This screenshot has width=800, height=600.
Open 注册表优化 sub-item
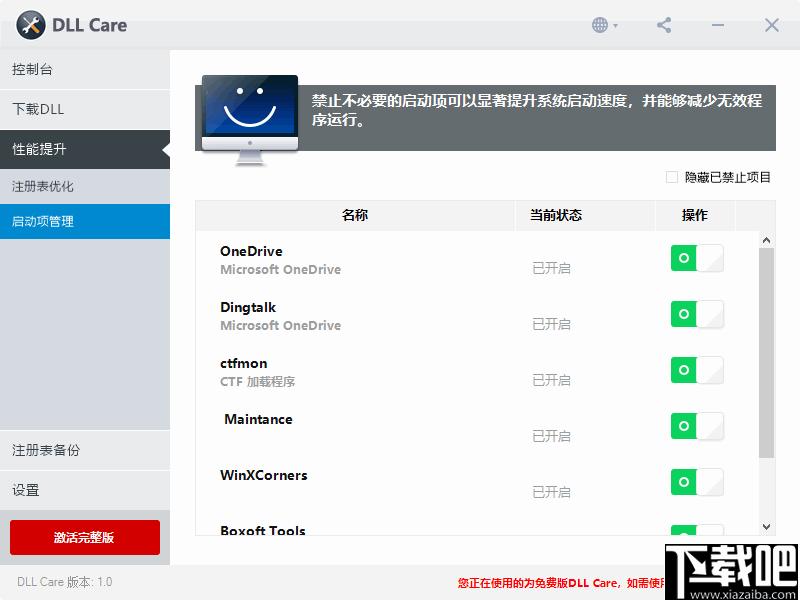[x=85, y=186]
